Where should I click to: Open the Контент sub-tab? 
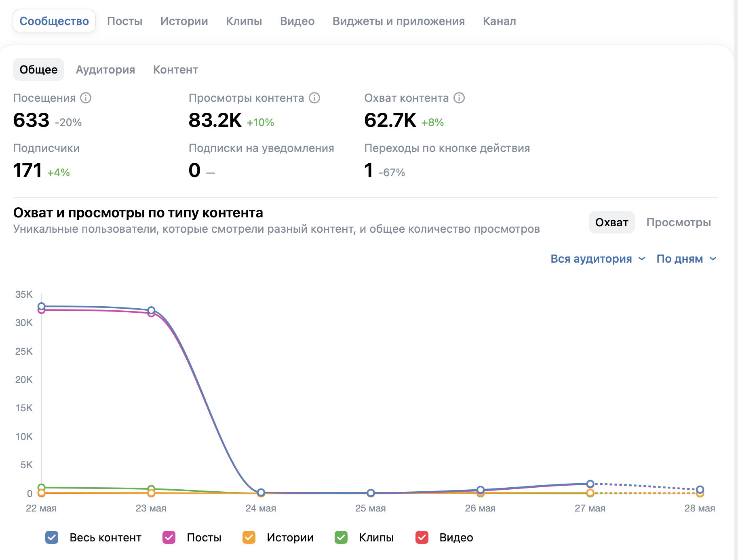point(175,69)
